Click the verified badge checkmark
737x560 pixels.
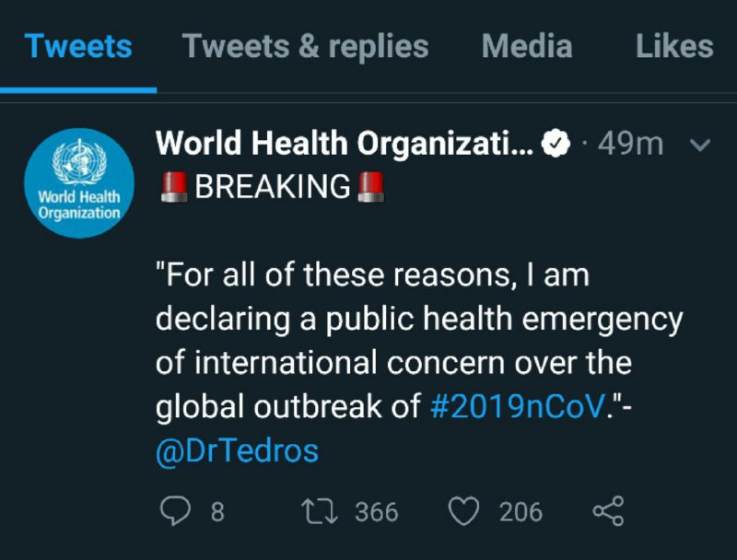(x=556, y=144)
